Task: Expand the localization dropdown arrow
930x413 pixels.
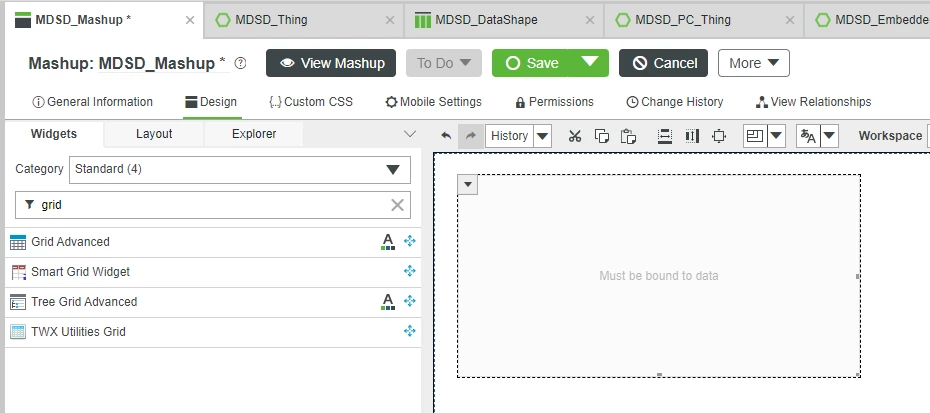Action: [829, 136]
